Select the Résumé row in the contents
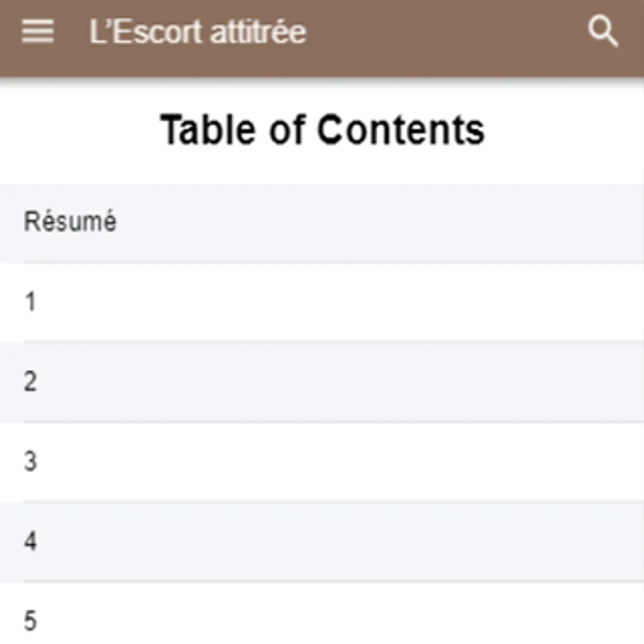Image resolution: width=644 pixels, height=644 pixels. click(322, 223)
